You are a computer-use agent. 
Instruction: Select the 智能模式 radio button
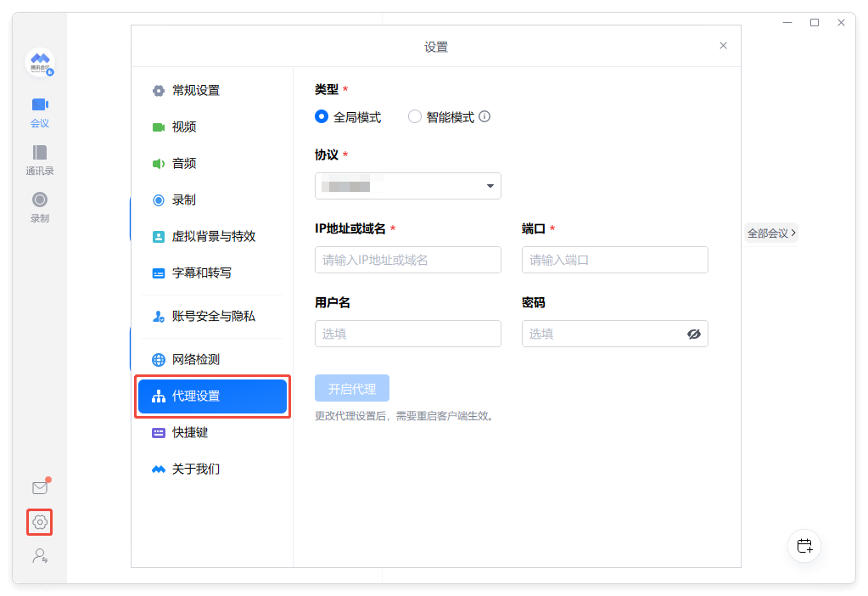tap(415, 117)
